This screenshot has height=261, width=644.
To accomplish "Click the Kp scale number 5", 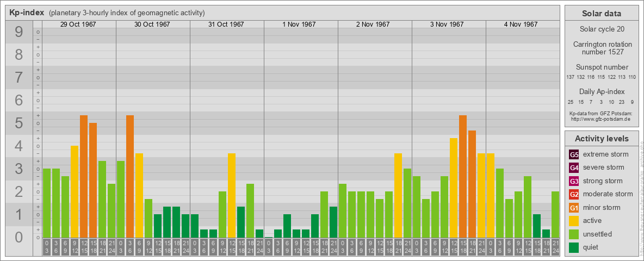I will 19,123.
